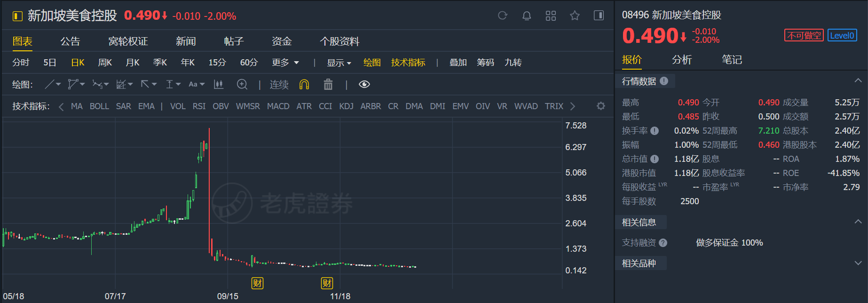Screen dimensions: 868x303
Task: Click the 筹码 chip distribution button
Action: tap(485, 63)
